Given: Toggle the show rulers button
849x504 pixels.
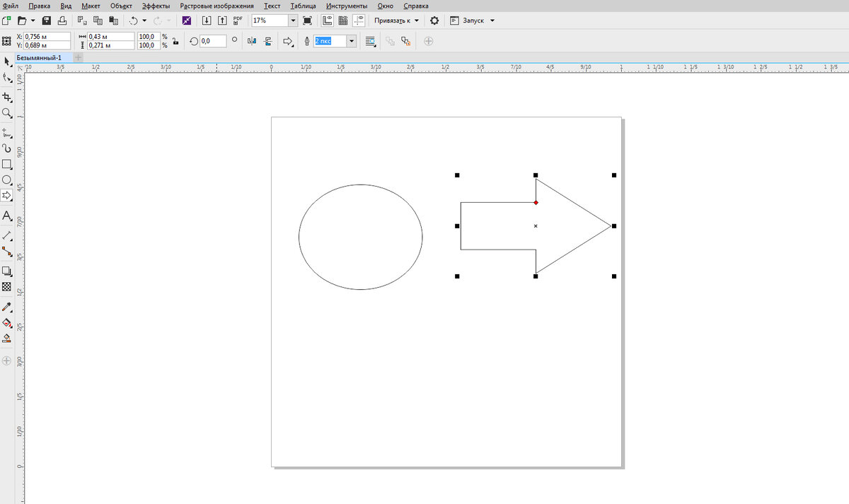Looking at the screenshot, I should 328,20.
